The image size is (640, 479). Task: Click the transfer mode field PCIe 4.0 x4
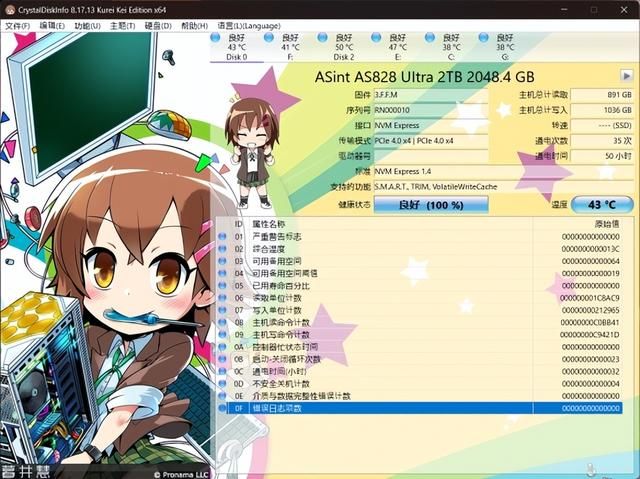431,141
